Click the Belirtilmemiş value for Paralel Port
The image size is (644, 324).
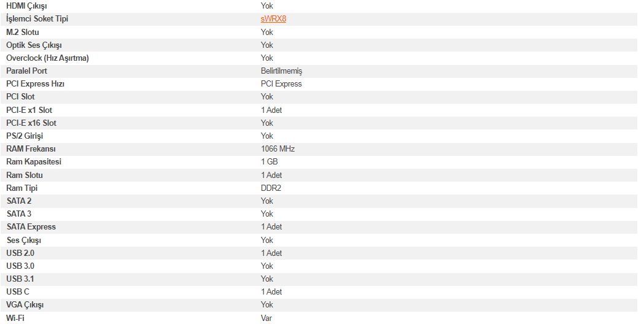tap(281, 71)
